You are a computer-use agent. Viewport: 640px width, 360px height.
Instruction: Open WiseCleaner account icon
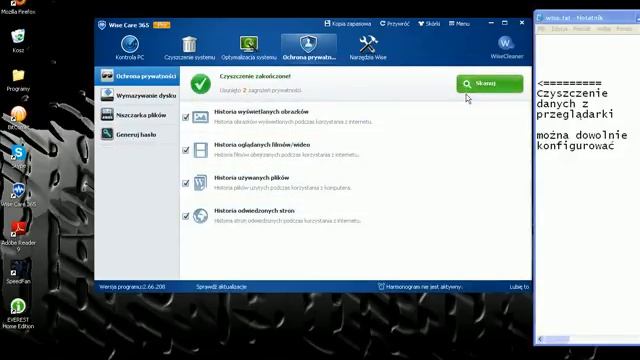tap(507, 48)
